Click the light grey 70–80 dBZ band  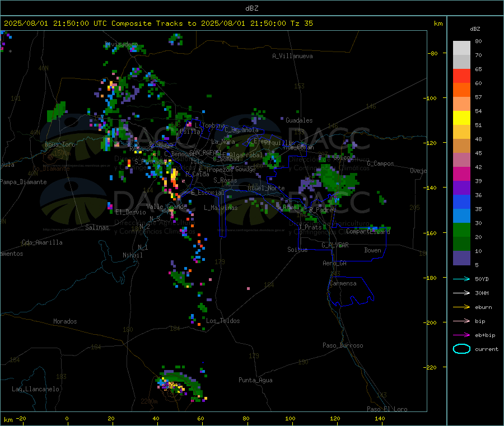[x=461, y=48]
